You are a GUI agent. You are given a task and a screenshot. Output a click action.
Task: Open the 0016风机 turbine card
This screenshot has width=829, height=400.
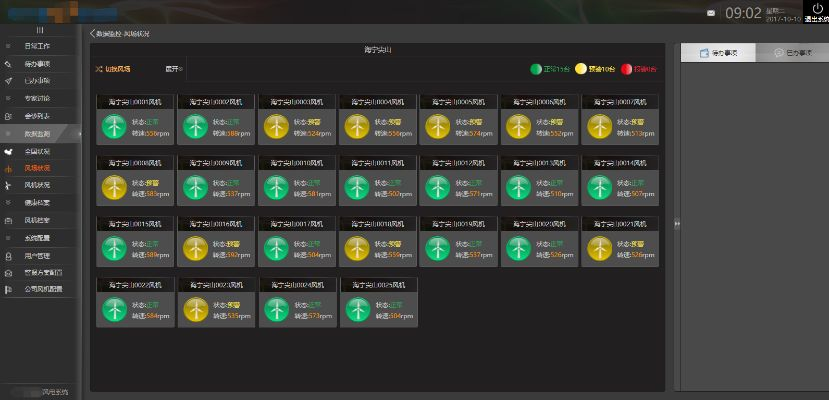pos(217,241)
